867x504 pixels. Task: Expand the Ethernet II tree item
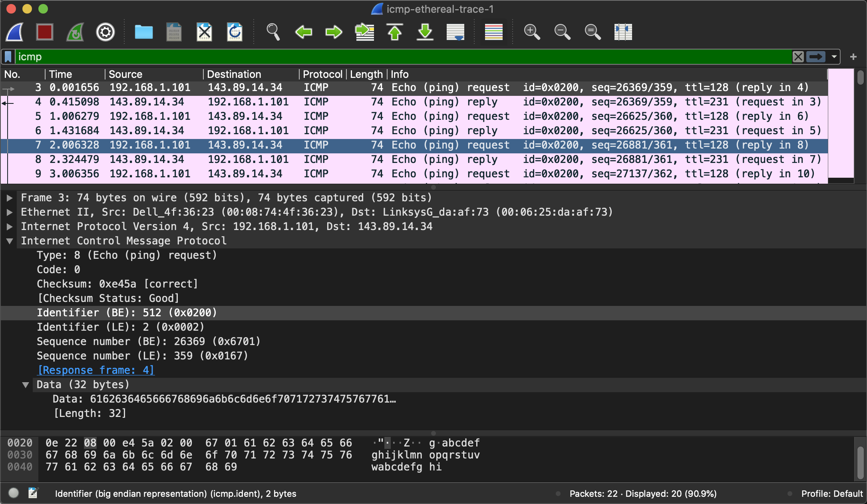click(x=10, y=212)
